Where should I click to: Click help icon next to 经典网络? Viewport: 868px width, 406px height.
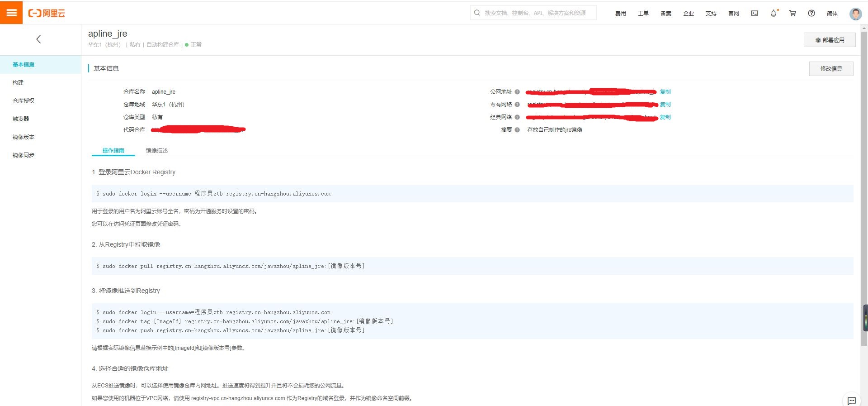[x=517, y=117]
